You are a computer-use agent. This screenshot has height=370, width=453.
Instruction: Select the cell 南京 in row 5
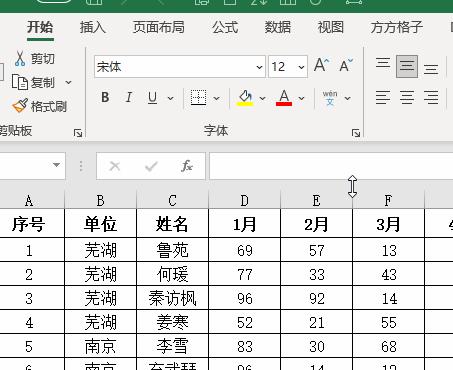[100, 346]
